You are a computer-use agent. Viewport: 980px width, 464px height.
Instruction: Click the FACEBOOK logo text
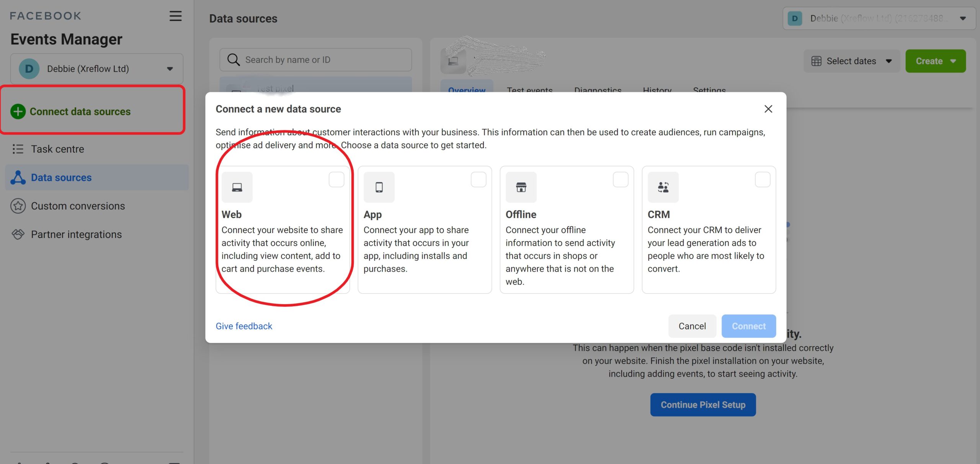pos(46,16)
